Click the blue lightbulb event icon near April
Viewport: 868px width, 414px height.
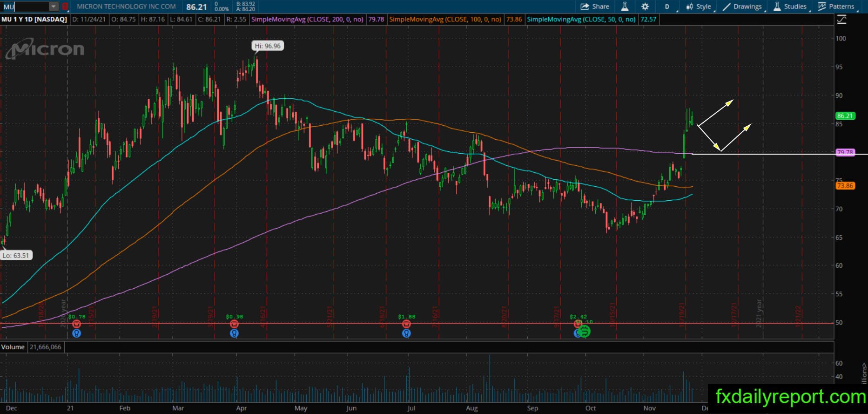pyautogui.click(x=234, y=333)
